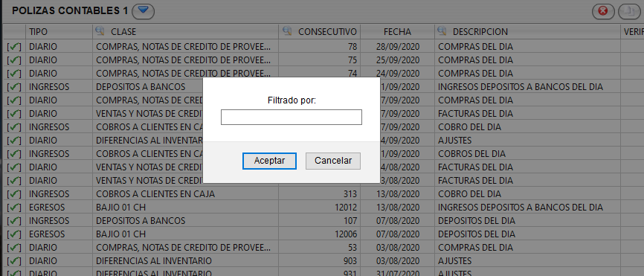This screenshot has height=276, width=644.
Task: Toggle check on row with consecutivo 75
Action: click(x=14, y=60)
